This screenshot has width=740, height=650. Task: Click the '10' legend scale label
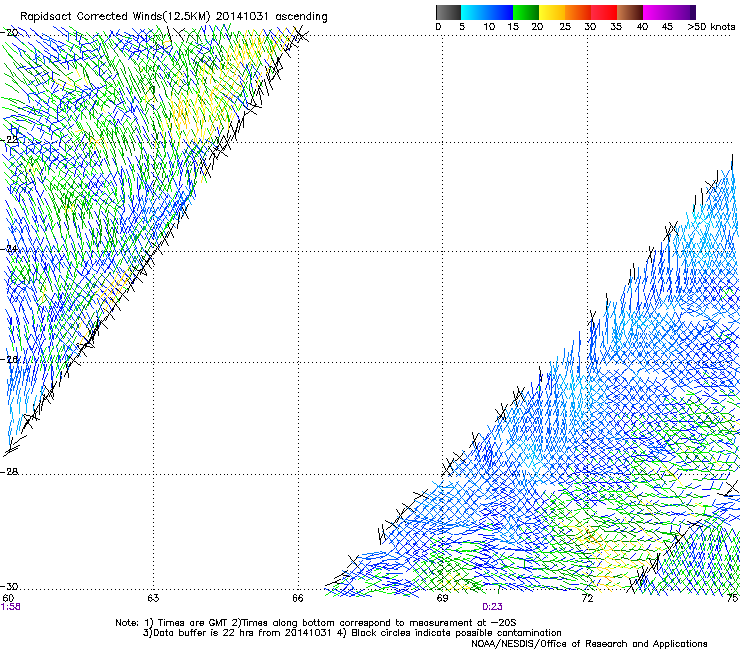(x=489, y=27)
